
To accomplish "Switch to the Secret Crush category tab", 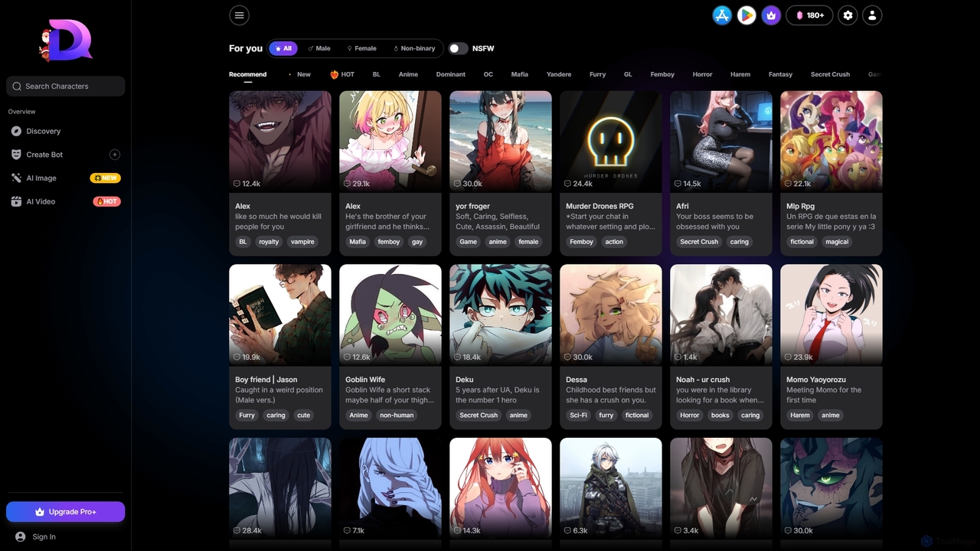I will tap(830, 74).
